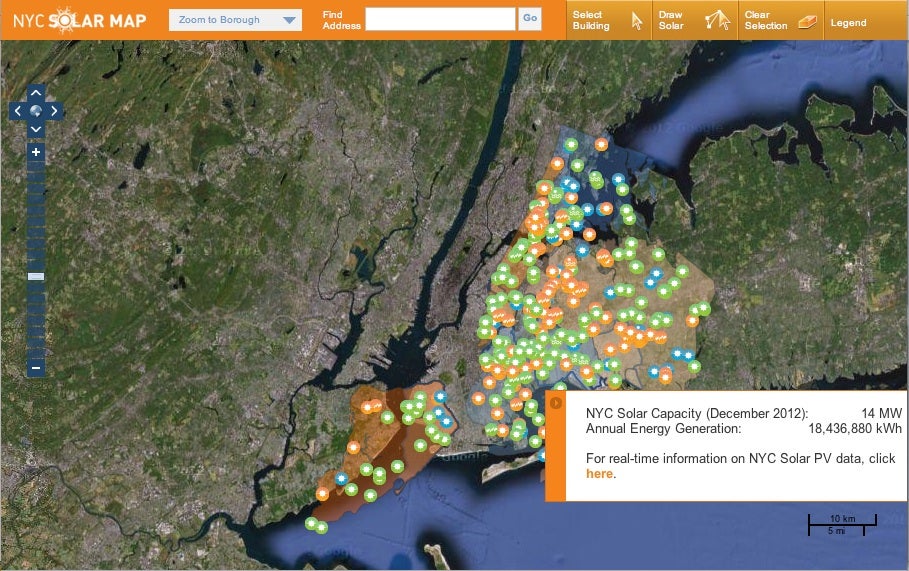
Task: Click the map scale bar
Action: 842,522
